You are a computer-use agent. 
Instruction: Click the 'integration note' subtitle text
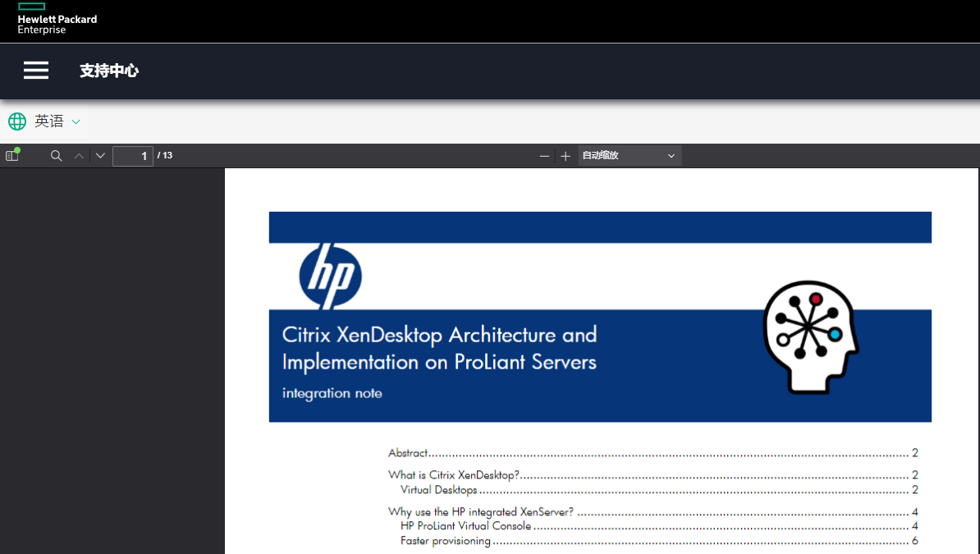[332, 393]
